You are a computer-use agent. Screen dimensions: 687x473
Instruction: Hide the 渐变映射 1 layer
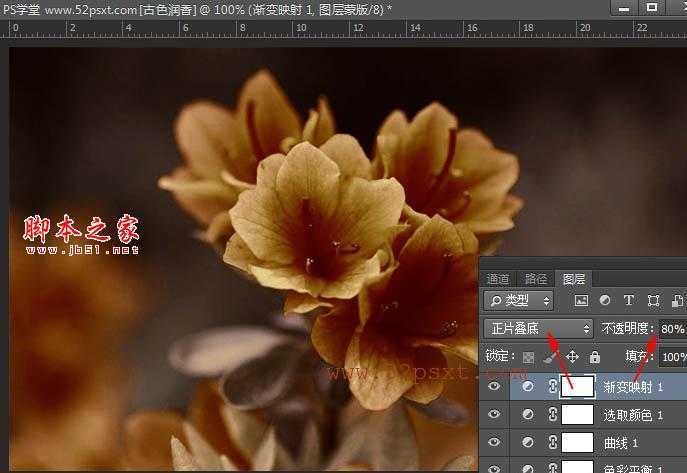click(494, 386)
